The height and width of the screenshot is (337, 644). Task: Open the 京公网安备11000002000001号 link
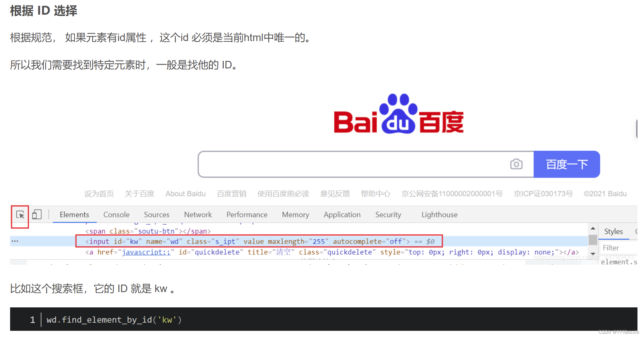452,194
